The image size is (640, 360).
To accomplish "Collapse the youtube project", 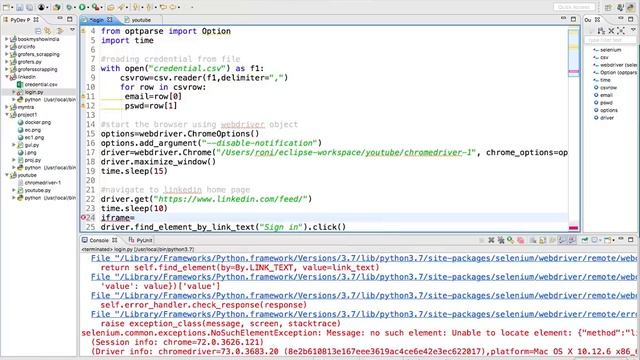I will click(7, 175).
